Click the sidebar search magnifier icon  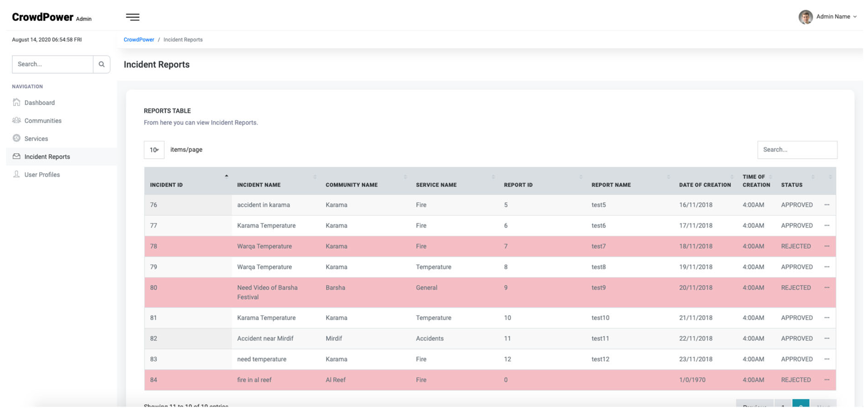[101, 64]
